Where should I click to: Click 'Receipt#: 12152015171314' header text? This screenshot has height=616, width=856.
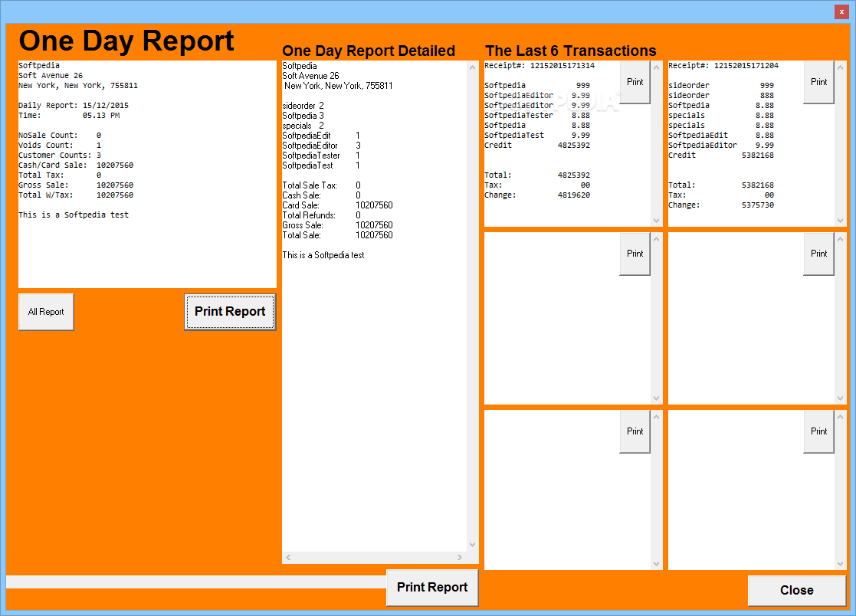pos(540,65)
